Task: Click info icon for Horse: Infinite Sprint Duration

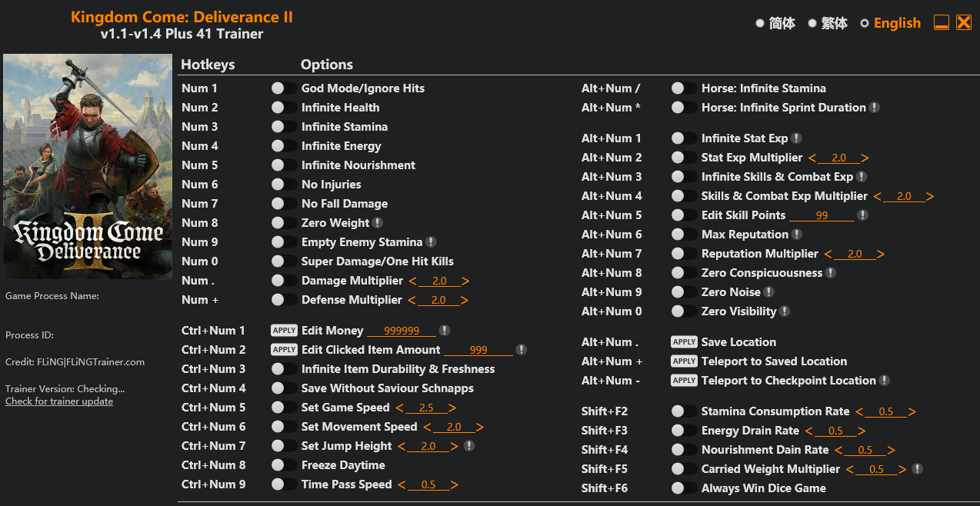Action: 875,108
